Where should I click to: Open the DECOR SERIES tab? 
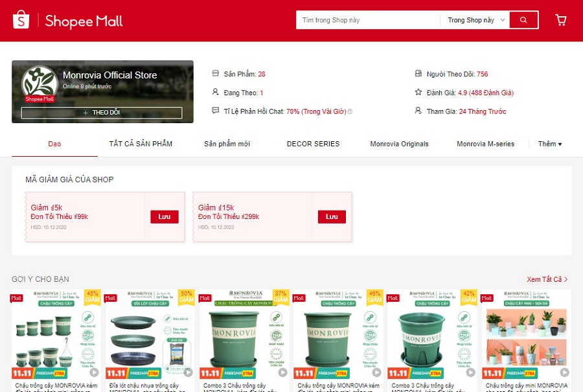(x=313, y=144)
